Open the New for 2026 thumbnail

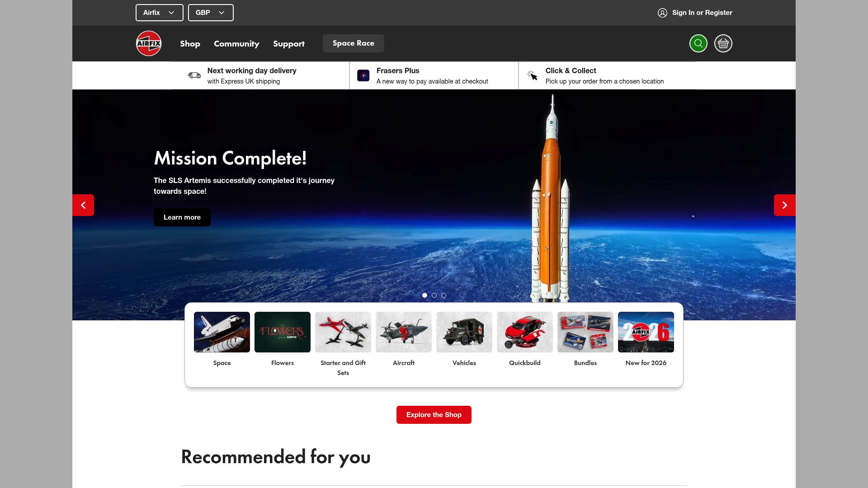(646, 332)
